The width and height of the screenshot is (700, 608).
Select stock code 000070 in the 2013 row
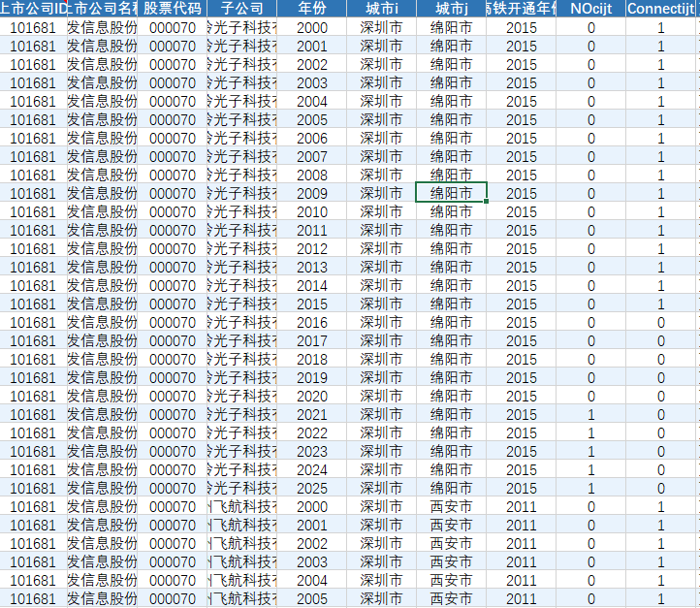pos(173,267)
